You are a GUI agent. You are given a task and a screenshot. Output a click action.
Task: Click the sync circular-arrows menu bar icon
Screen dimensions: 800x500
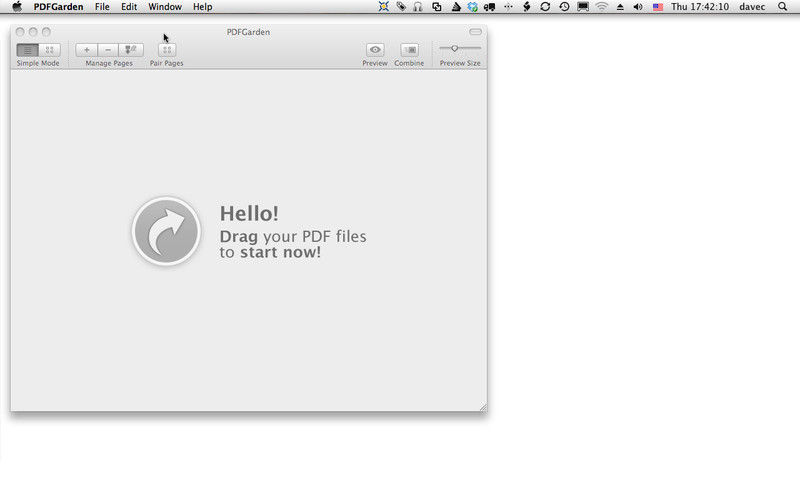(545, 7)
